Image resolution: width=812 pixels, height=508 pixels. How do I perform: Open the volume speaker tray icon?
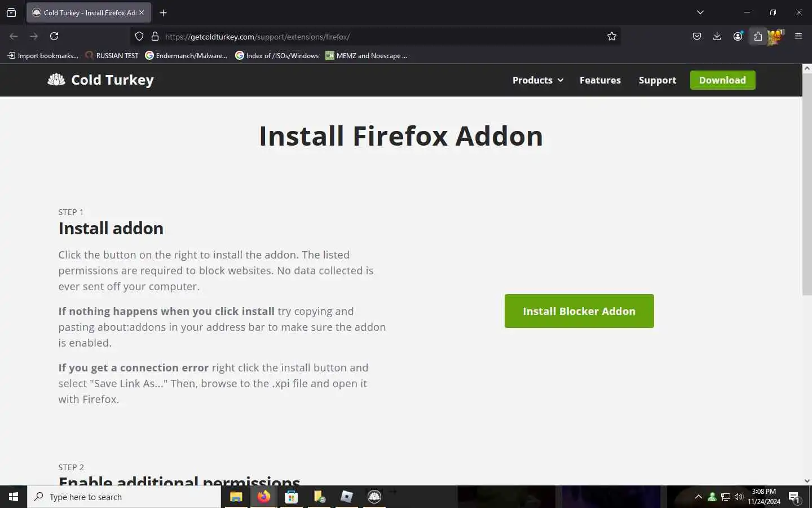[x=739, y=497]
